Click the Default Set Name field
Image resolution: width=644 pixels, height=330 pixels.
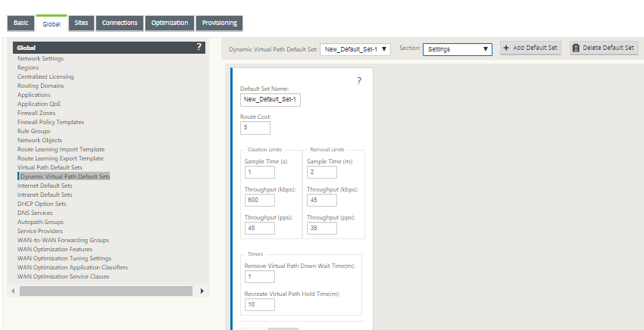click(x=270, y=100)
